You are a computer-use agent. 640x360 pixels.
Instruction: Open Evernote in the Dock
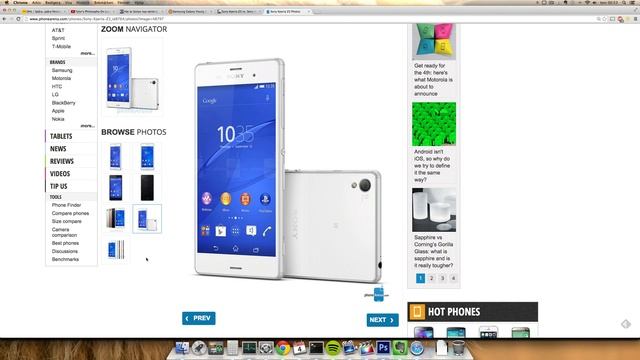(x=400, y=348)
